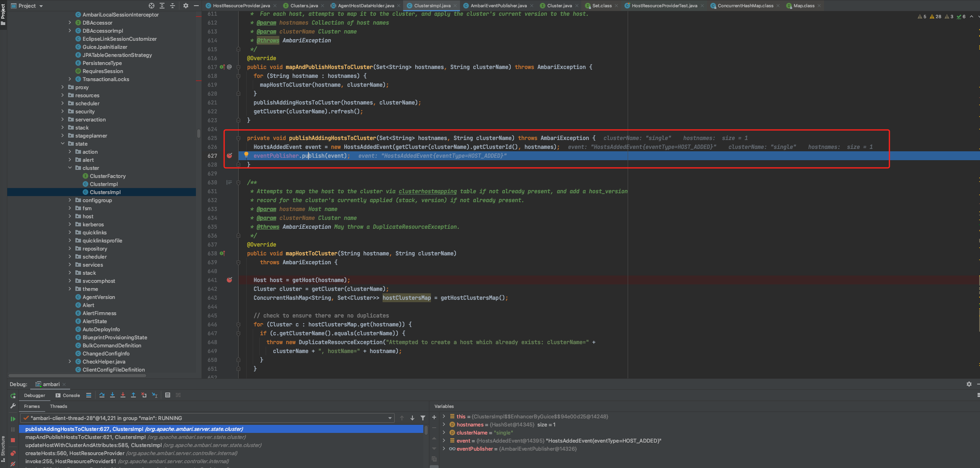The width and height of the screenshot is (980, 468).
Task: Toggle the breakpoint on line 627
Action: click(229, 156)
